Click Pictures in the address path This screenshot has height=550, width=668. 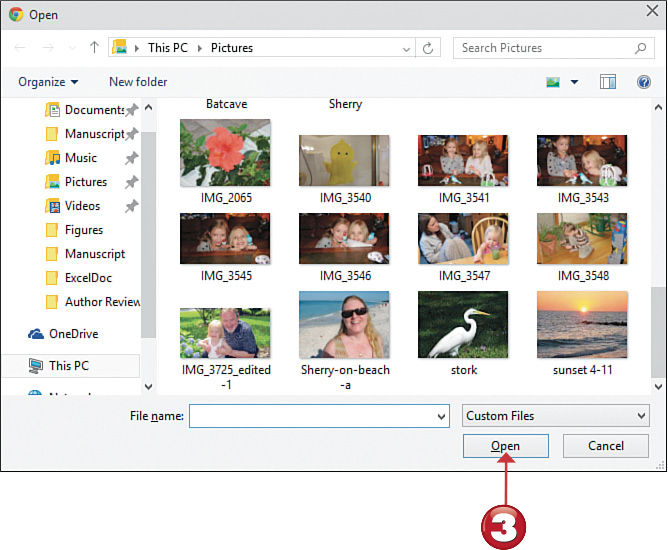(x=232, y=48)
